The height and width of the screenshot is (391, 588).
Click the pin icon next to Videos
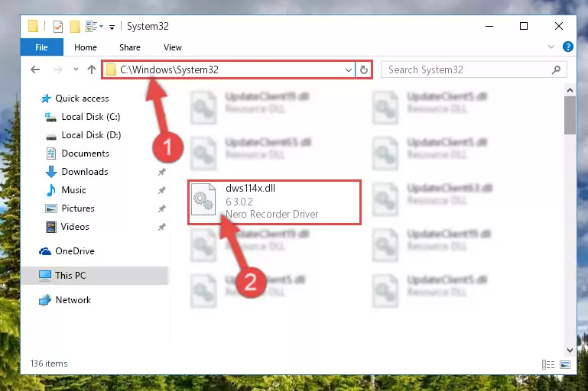161,227
